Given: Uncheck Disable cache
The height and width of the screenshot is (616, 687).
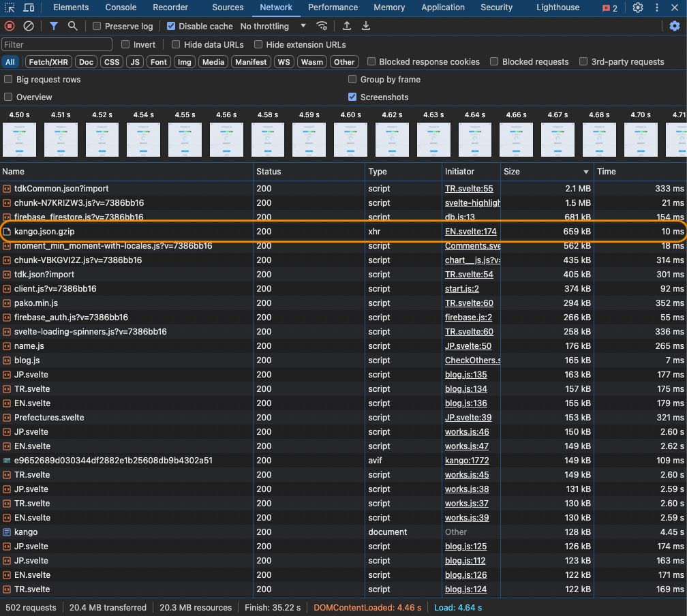Looking at the screenshot, I should point(170,26).
